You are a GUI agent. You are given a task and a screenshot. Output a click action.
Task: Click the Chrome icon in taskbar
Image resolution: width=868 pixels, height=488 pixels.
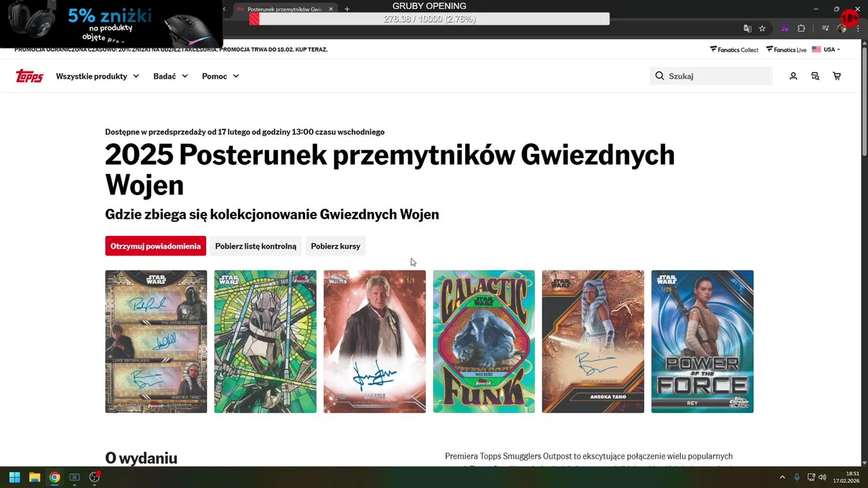54,477
